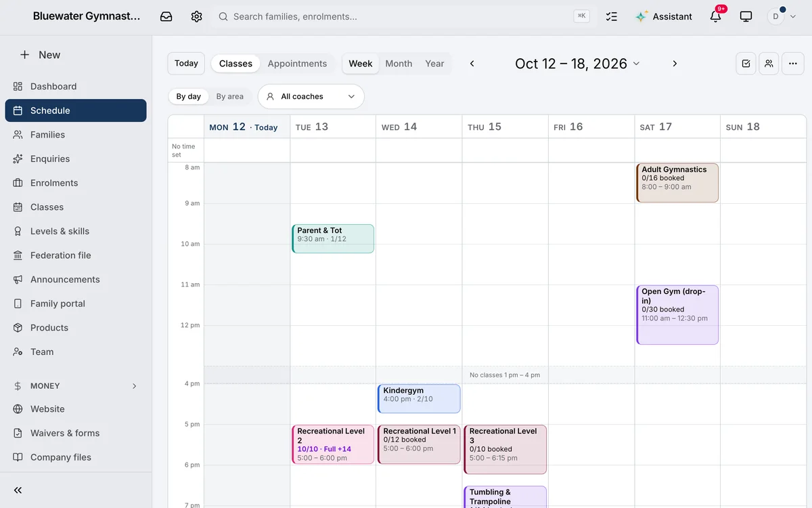
Task: Open Classes in sidebar
Action: pyautogui.click(x=76, y=207)
